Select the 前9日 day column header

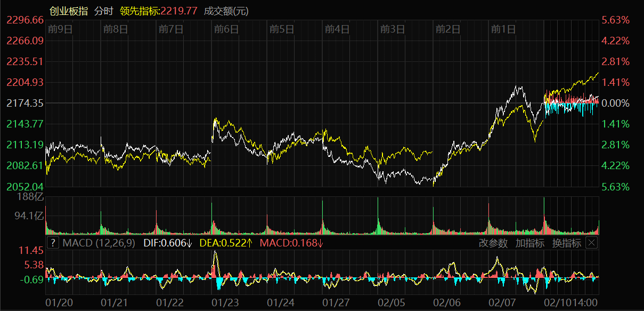point(60,29)
